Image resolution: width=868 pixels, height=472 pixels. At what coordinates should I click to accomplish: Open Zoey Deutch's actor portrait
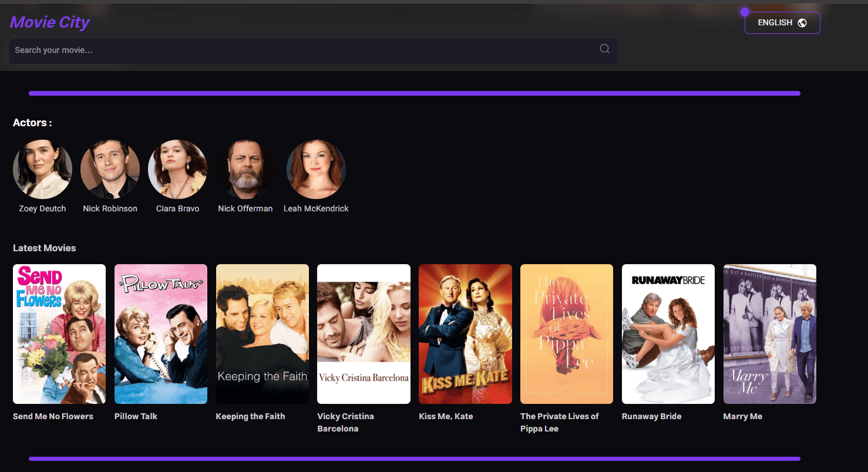click(x=42, y=170)
